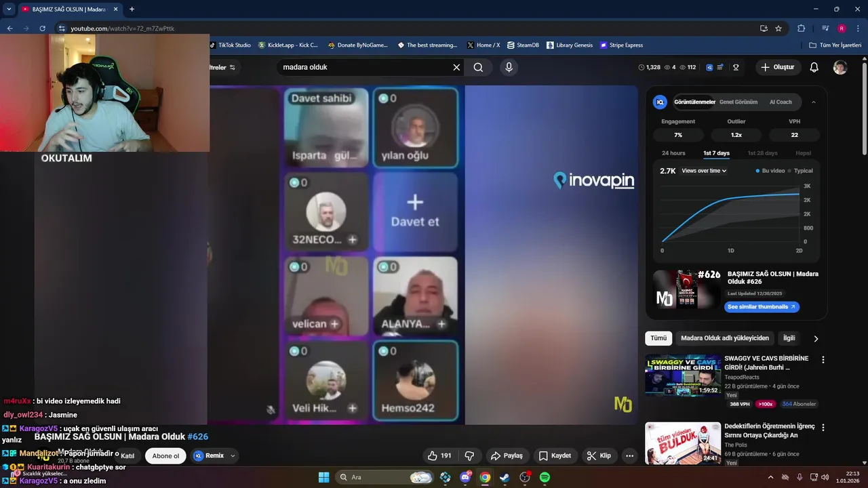Open Discord from the taskbar
The width and height of the screenshot is (868, 488).
[x=465, y=477]
